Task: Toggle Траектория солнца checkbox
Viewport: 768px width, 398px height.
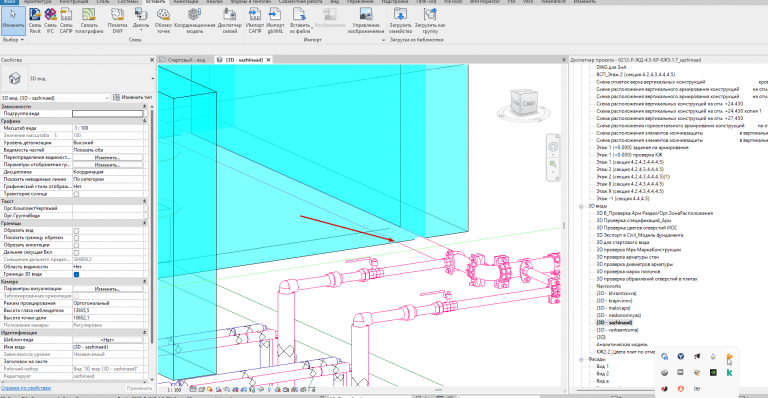Action: pos(76,194)
